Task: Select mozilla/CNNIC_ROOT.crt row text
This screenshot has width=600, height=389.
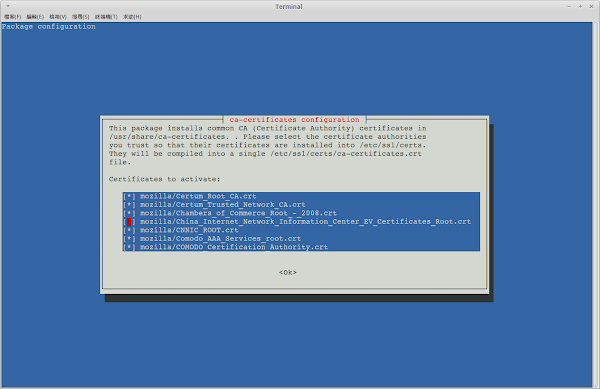Action: [189, 230]
